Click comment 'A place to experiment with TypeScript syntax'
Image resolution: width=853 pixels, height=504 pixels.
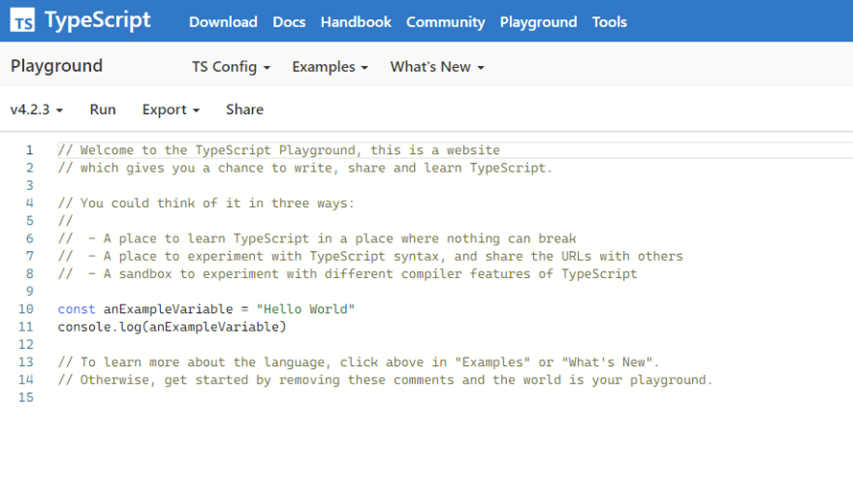pyautogui.click(x=370, y=256)
